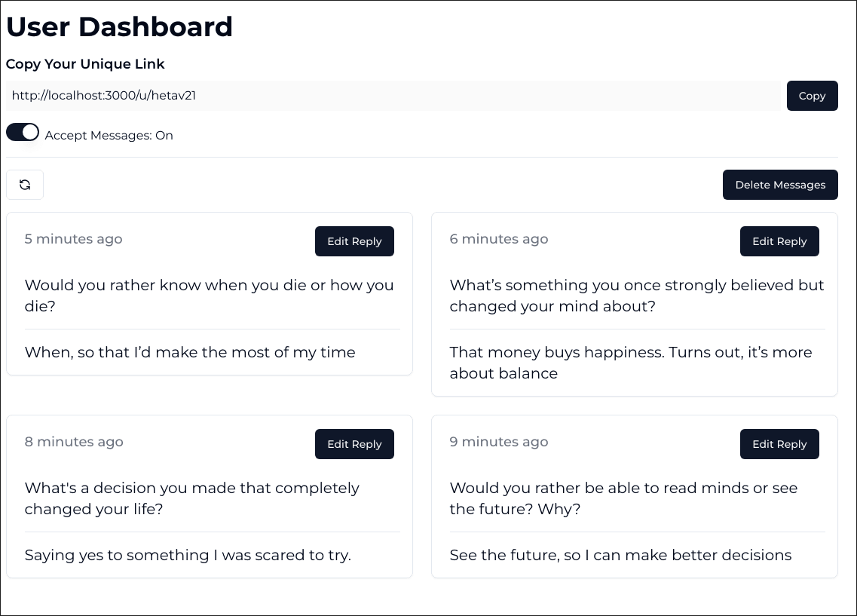The height and width of the screenshot is (616, 857).
Task: Click the '9 minutes ago' timestamp
Action: [498, 442]
